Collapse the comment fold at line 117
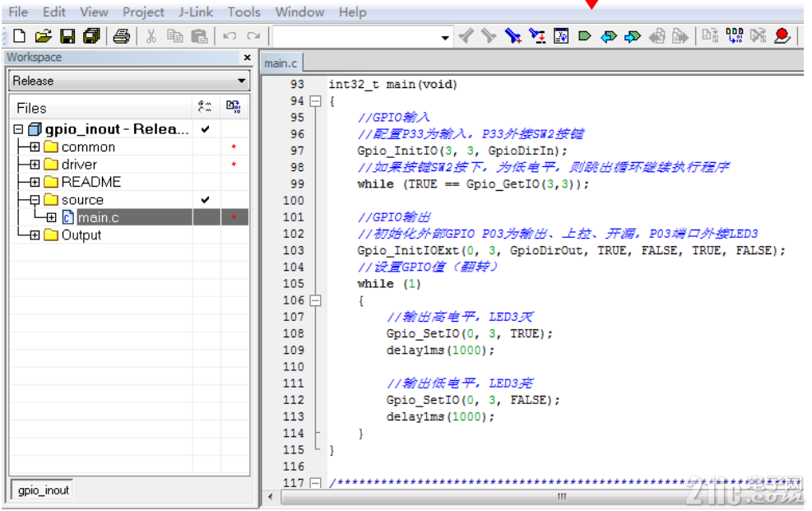The width and height of the screenshot is (812, 511). pos(315,483)
